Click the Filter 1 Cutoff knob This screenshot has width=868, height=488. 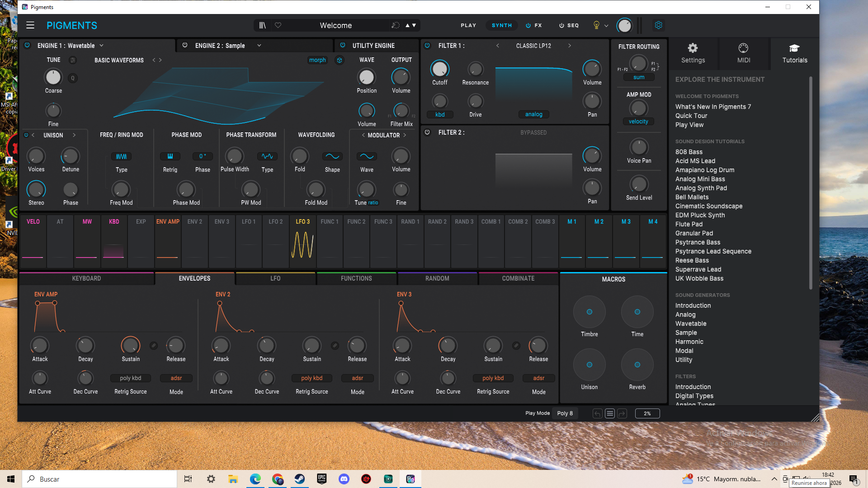(439, 69)
